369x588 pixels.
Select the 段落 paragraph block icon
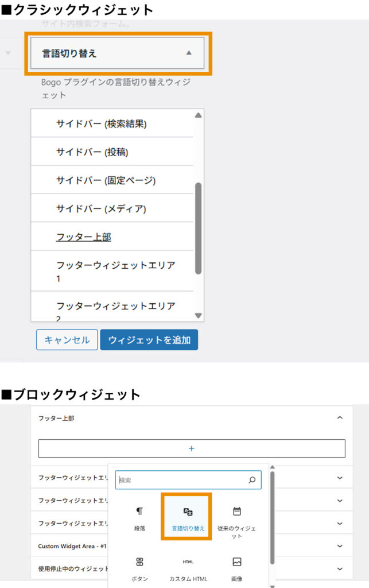[x=139, y=517]
